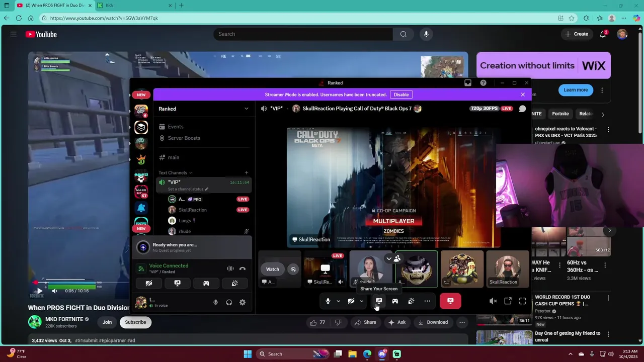Mute the stream volume icon

(x=493, y=301)
